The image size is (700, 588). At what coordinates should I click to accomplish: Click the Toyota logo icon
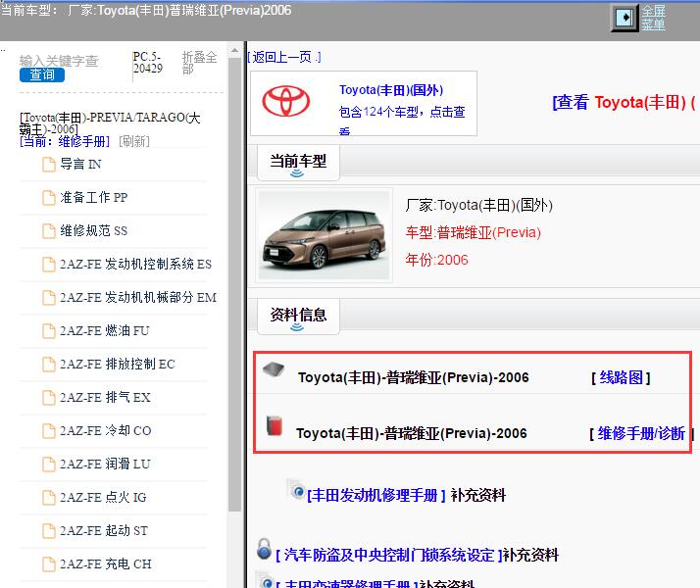(x=285, y=101)
